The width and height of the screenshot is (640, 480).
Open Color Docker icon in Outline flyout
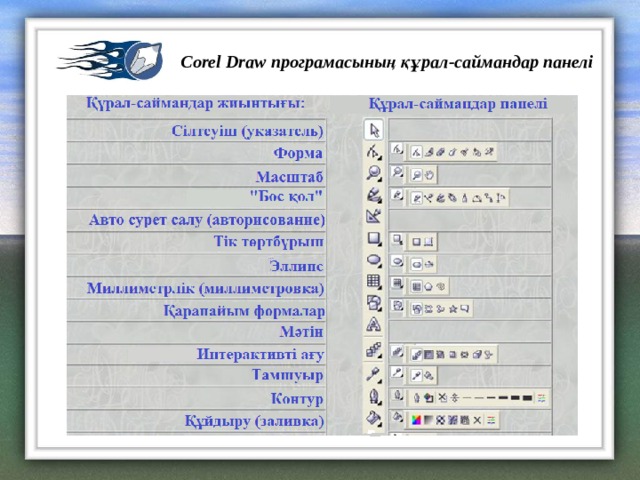pyautogui.click(x=541, y=398)
